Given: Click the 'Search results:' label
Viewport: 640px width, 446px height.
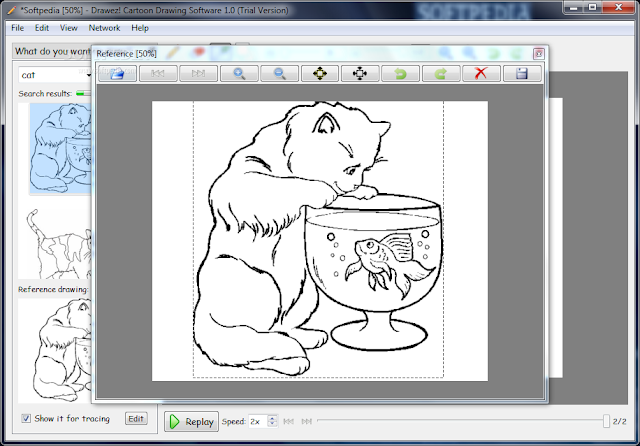Looking at the screenshot, I should point(45,93).
